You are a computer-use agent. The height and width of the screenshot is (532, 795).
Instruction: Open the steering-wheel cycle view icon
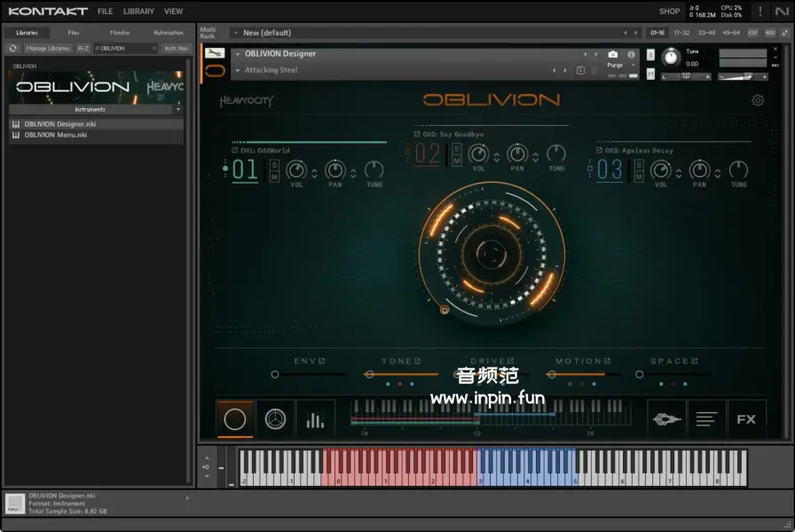click(275, 419)
